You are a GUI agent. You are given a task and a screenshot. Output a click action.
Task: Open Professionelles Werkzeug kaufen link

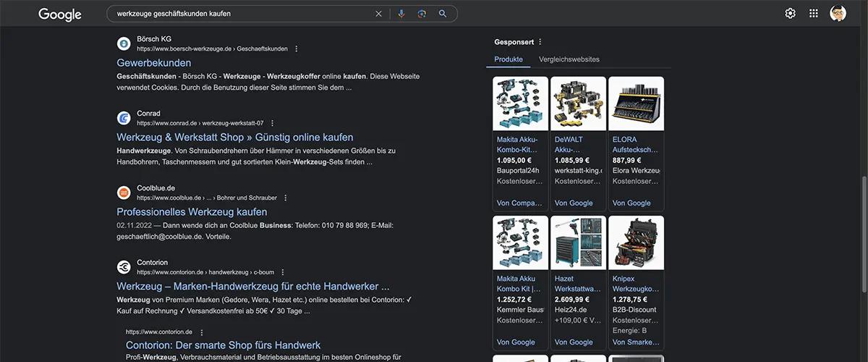pos(192,212)
